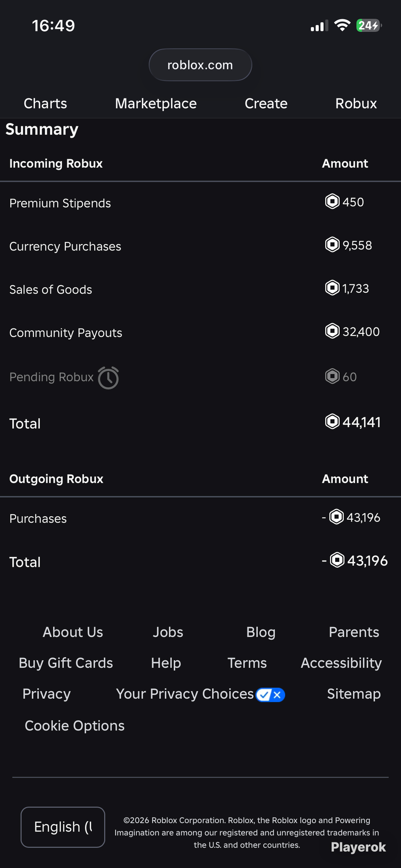Tap the Wi-Fi status icon
The width and height of the screenshot is (401, 868).
[342, 26]
